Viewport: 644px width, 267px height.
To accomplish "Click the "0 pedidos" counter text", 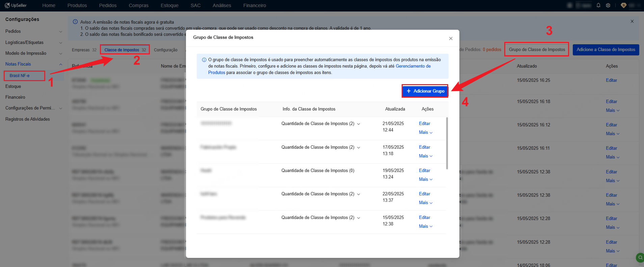I will coord(492,50).
